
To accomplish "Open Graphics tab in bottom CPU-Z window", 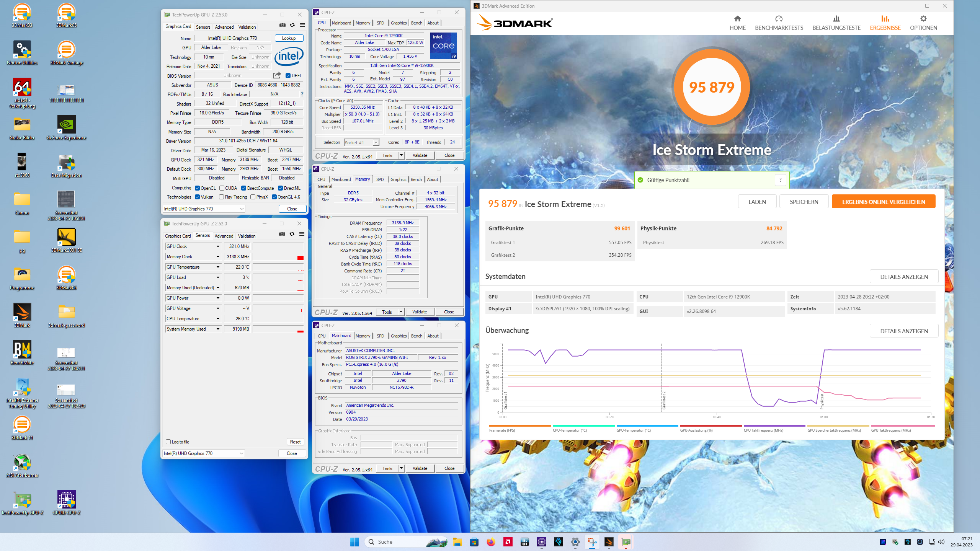I will coord(399,336).
